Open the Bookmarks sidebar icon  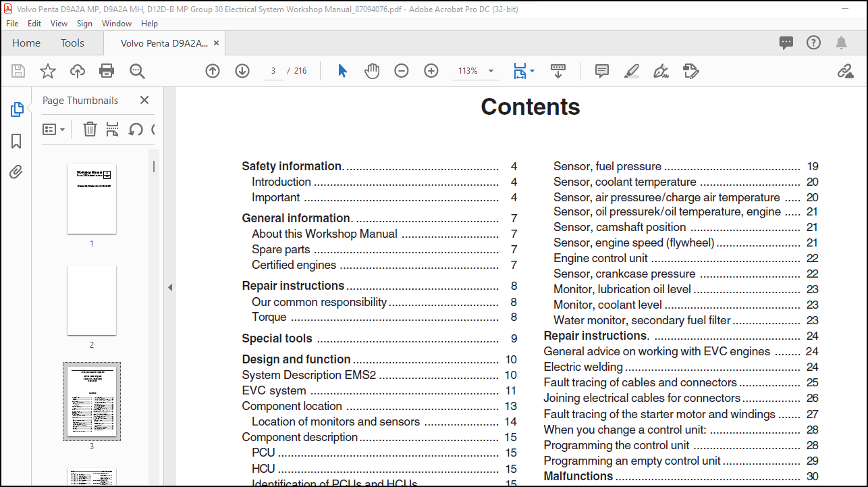(x=16, y=140)
